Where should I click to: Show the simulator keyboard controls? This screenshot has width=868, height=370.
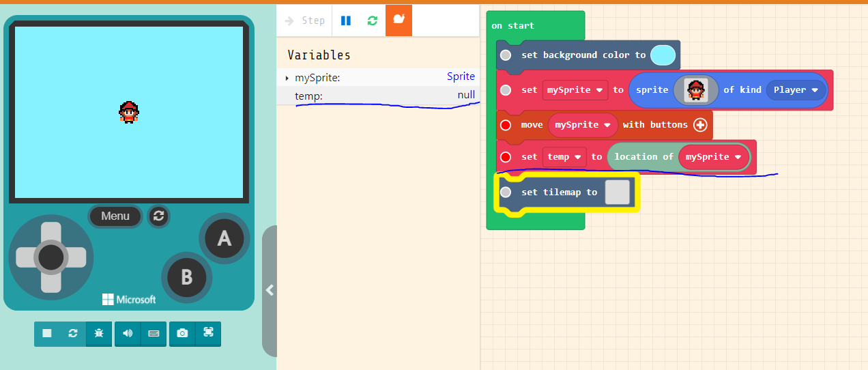coord(154,334)
